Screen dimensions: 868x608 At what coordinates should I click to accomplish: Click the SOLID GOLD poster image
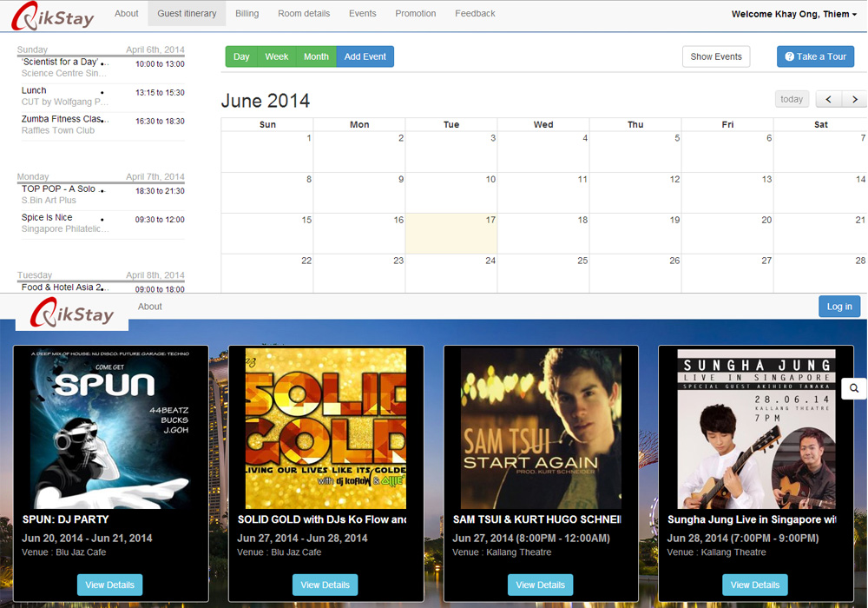point(326,428)
